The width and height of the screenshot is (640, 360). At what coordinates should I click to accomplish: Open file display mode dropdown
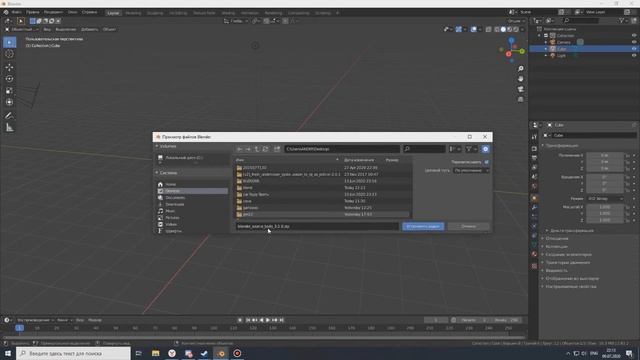(x=455, y=149)
